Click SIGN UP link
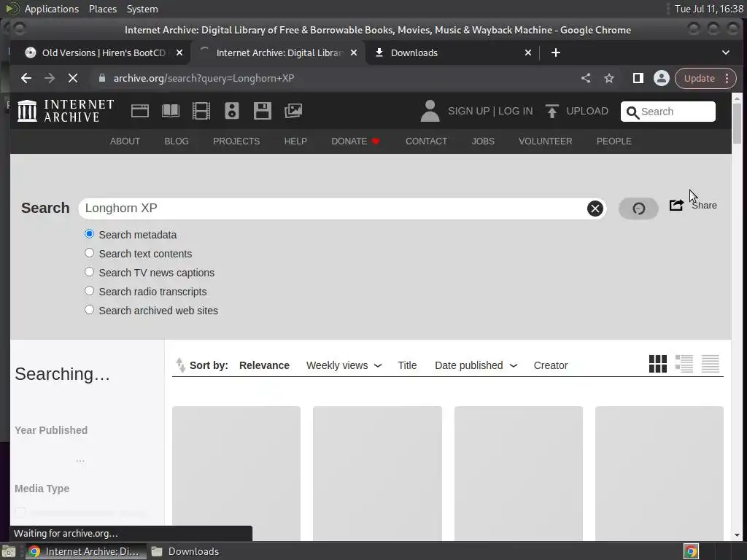The height and width of the screenshot is (560, 747). pos(469,111)
